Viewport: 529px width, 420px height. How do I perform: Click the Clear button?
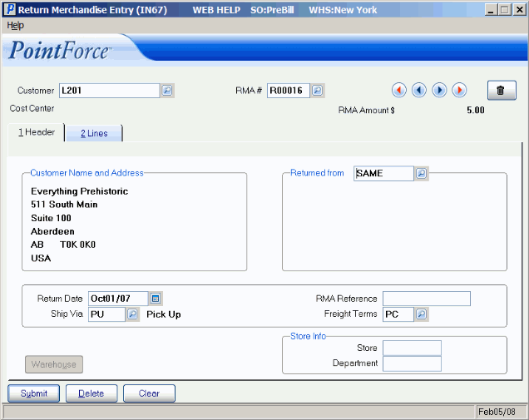[149, 393]
